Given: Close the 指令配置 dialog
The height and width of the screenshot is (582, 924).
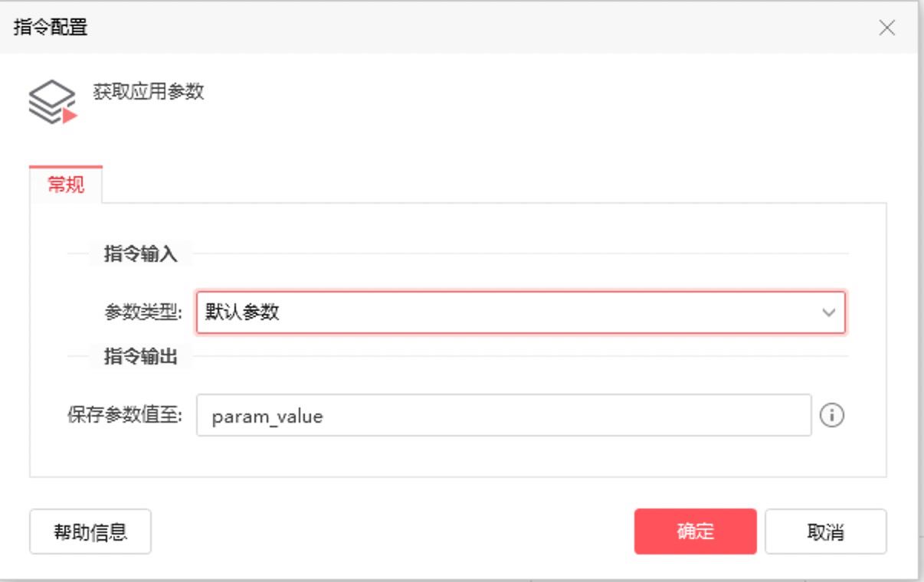Looking at the screenshot, I should coord(886,28).
